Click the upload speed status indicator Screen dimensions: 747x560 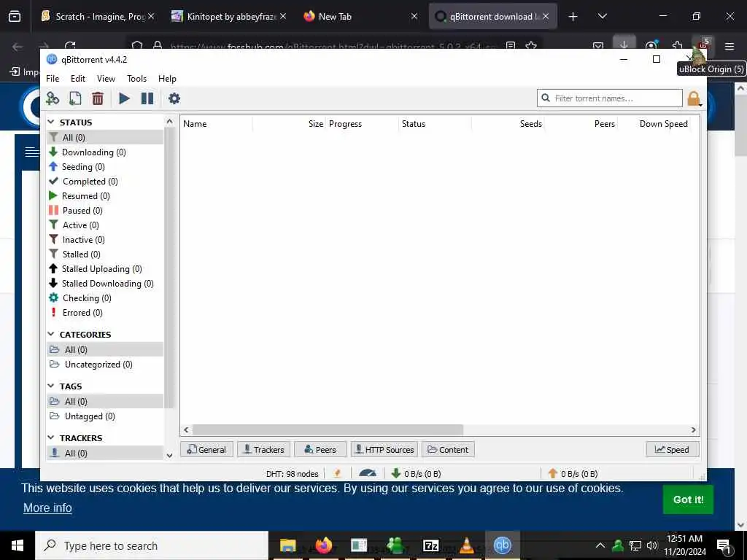(x=573, y=474)
